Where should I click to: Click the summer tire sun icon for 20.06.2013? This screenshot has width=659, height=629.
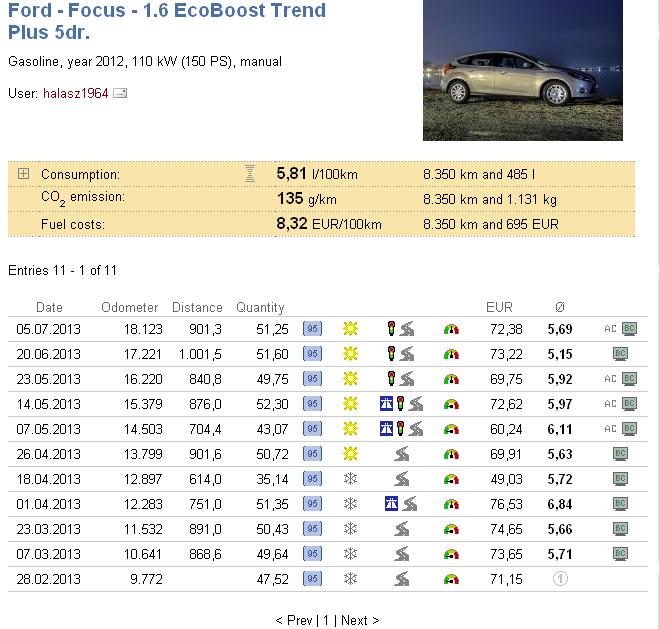350,353
